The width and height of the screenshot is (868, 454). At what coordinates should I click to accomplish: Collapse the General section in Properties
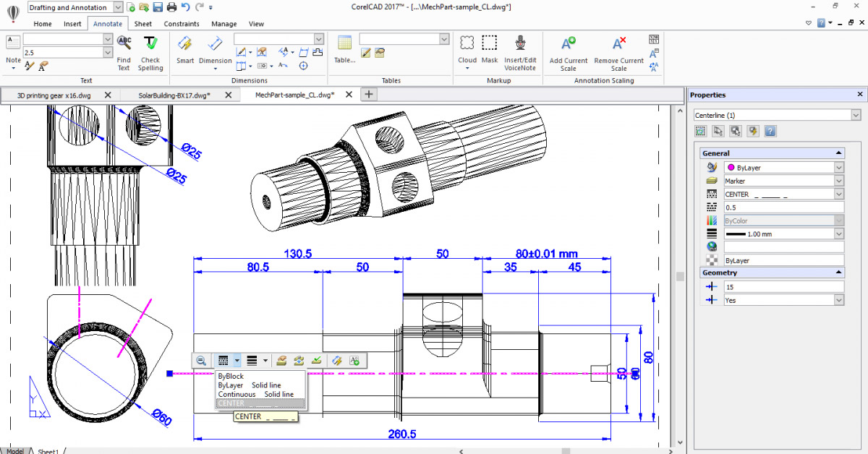tap(838, 153)
